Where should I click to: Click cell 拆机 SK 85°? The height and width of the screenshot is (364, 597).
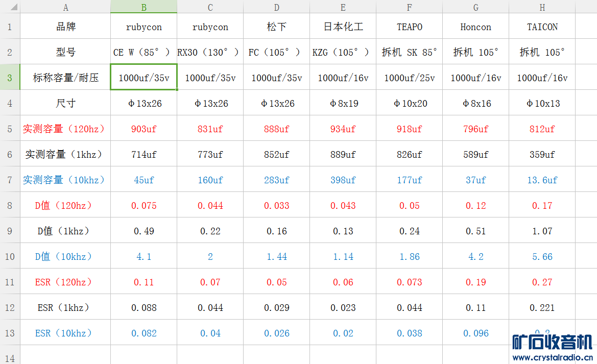coord(409,52)
